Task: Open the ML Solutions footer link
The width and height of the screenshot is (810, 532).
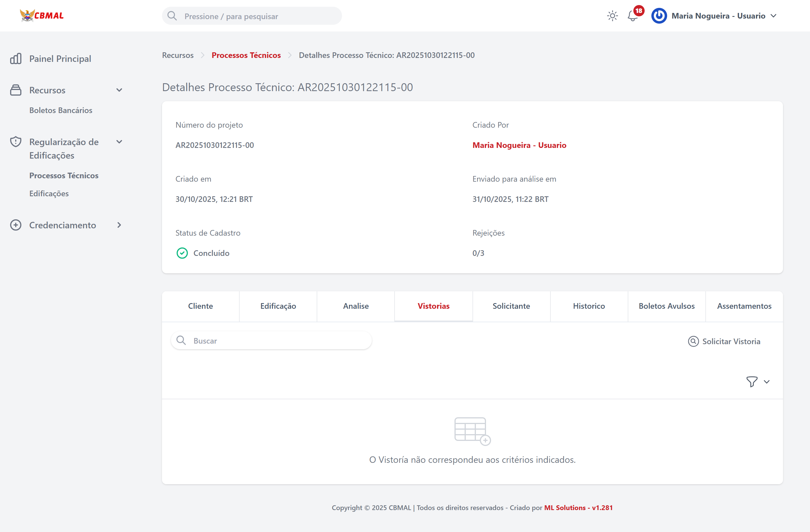Action: pos(565,508)
